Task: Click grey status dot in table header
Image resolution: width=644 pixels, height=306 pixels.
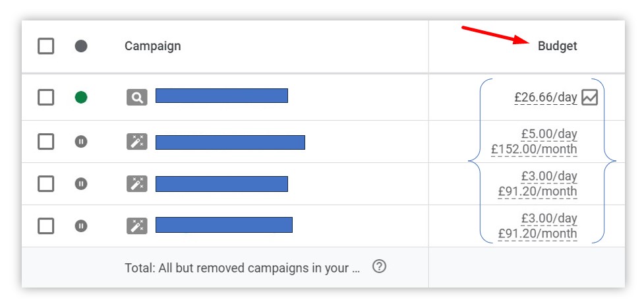Action: (x=81, y=46)
